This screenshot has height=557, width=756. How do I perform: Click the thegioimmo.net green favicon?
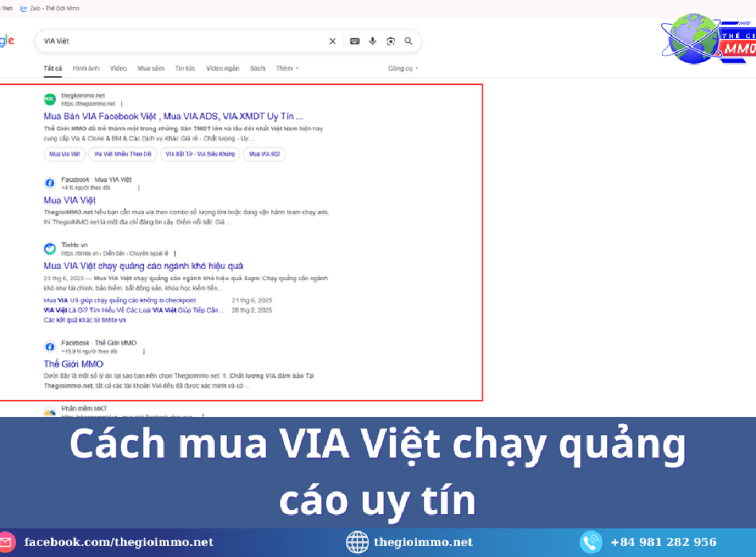(49, 99)
